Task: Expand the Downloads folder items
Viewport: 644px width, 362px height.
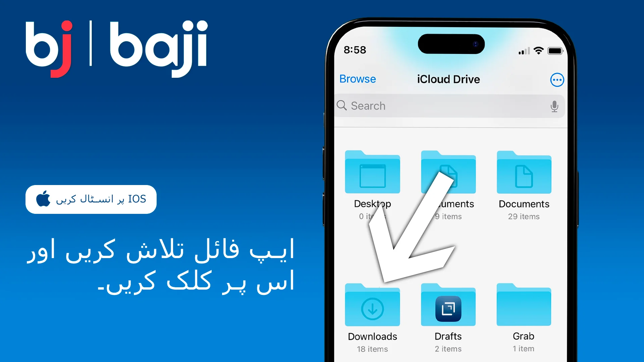Action: [x=373, y=307]
